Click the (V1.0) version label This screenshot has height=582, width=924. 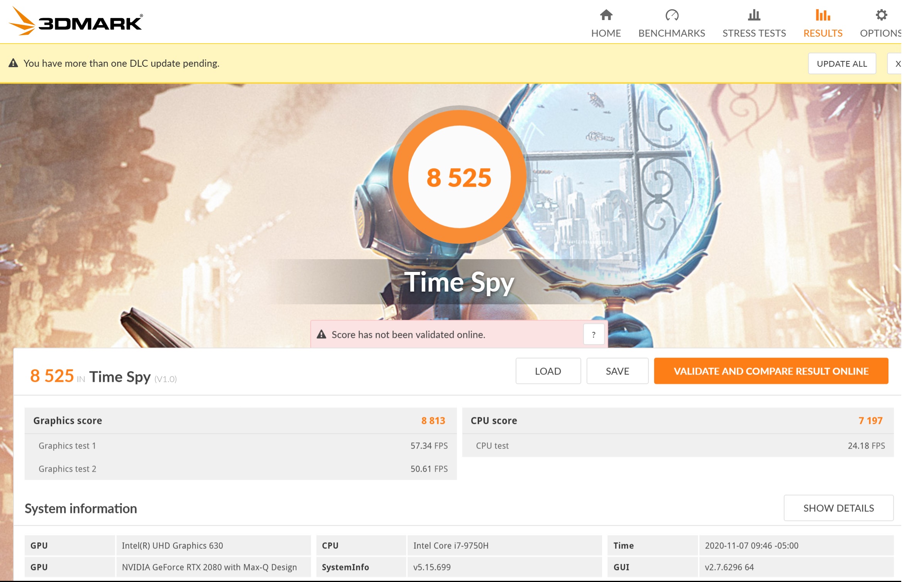pyautogui.click(x=166, y=379)
